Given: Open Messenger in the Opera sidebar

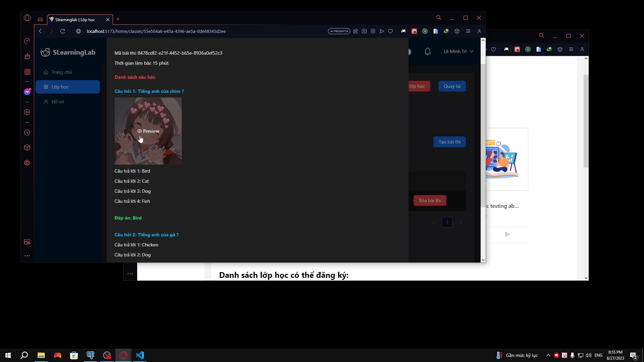Looking at the screenshot, I should [x=27, y=92].
